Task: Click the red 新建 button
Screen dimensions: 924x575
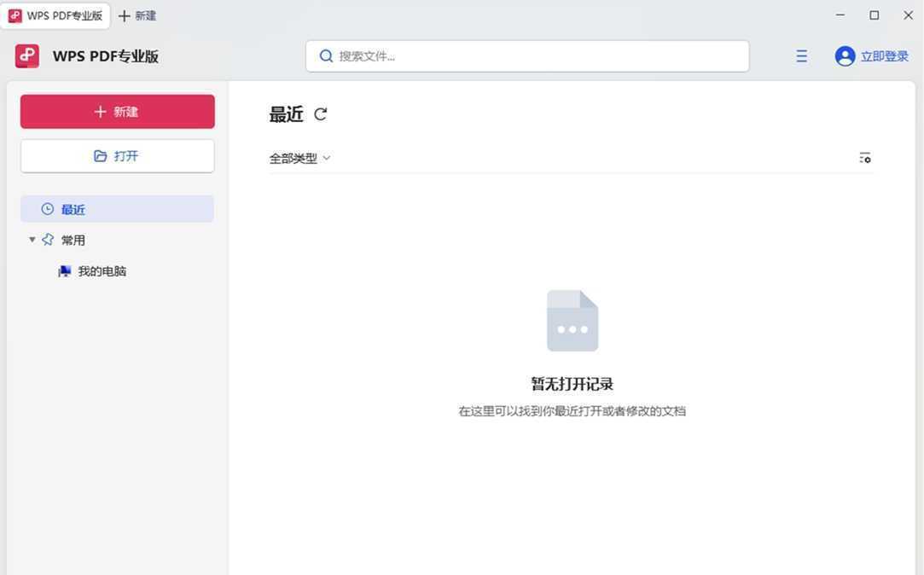Action: pos(117,111)
